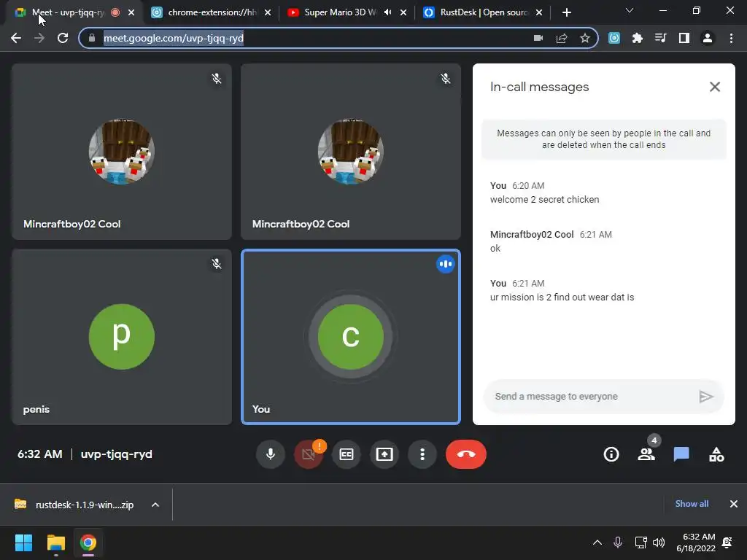This screenshot has width=747, height=560.
Task: Open the Chrome three-dot menu
Action: click(x=731, y=38)
